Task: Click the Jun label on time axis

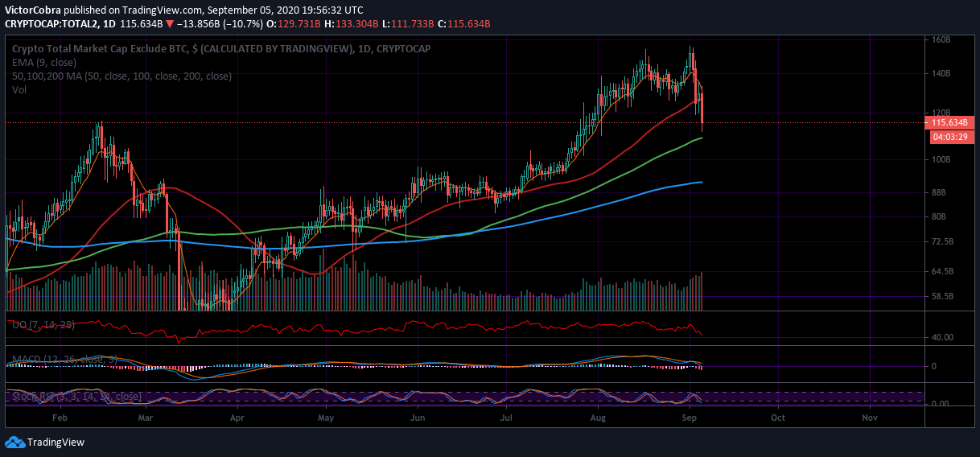Action: tap(417, 418)
